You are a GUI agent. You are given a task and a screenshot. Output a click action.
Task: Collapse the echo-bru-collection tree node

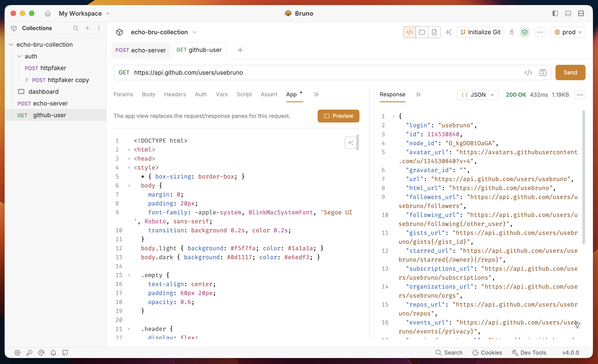click(11, 44)
